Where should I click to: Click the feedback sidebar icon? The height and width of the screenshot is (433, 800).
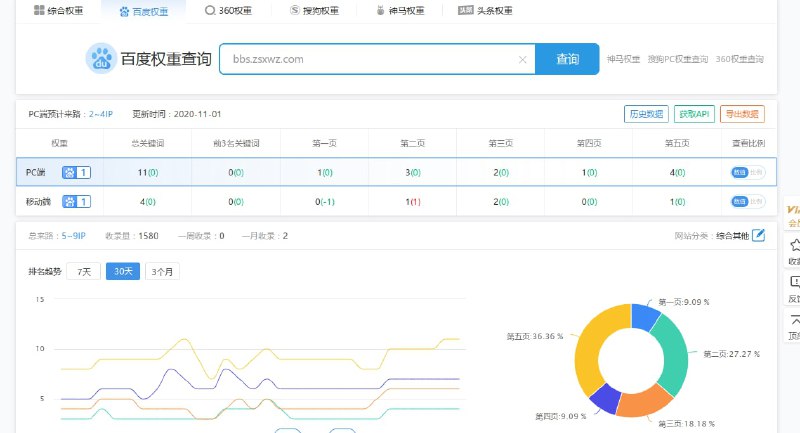[x=795, y=282]
